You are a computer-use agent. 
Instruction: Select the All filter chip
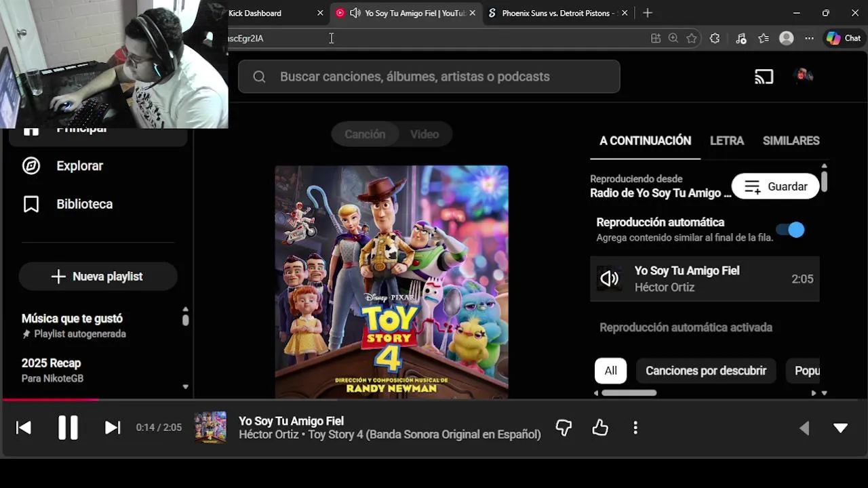pyautogui.click(x=610, y=371)
